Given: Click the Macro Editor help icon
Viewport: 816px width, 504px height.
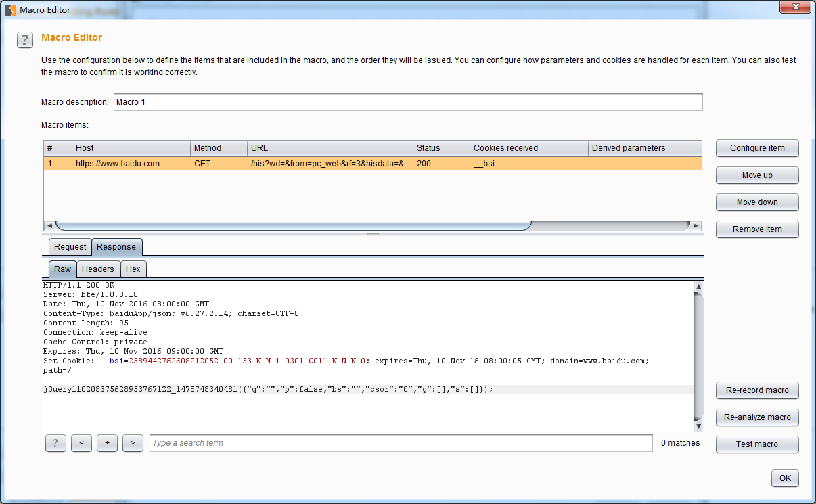Looking at the screenshot, I should click(25, 40).
